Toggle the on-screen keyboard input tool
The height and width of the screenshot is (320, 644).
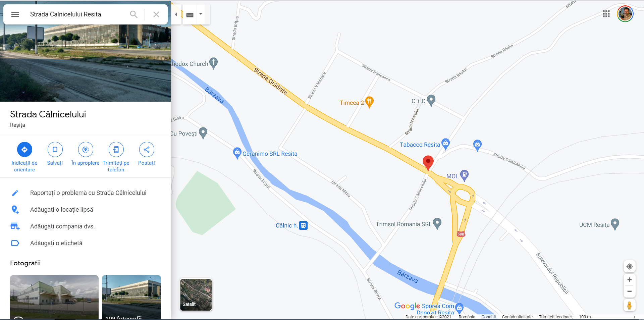tap(190, 15)
